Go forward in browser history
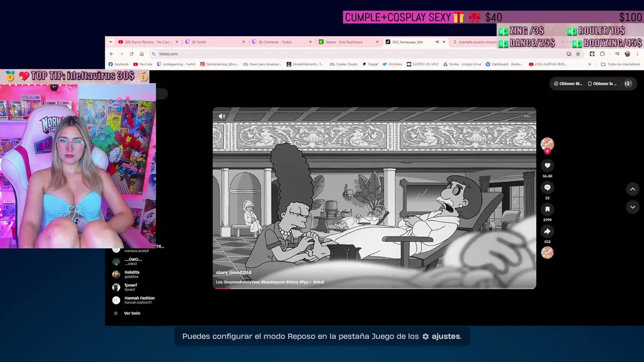Viewport: 644px width, 362px height. (x=121, y=54)
